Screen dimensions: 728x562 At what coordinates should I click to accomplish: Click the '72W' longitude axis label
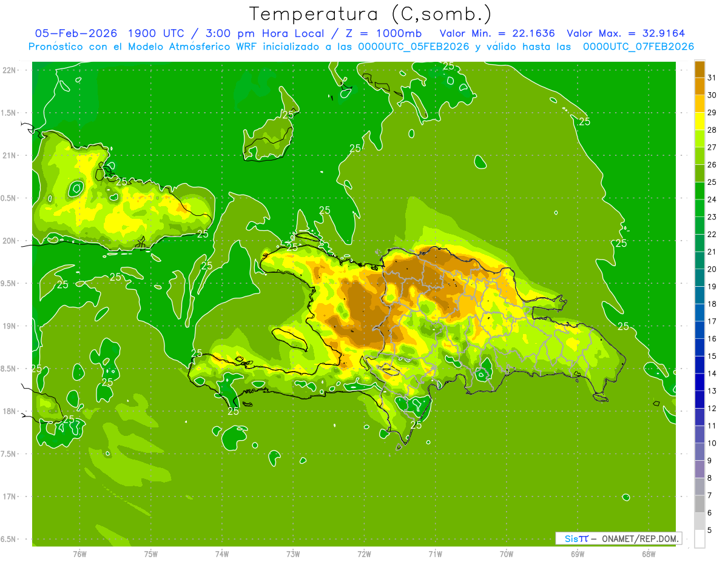point(365,554)
